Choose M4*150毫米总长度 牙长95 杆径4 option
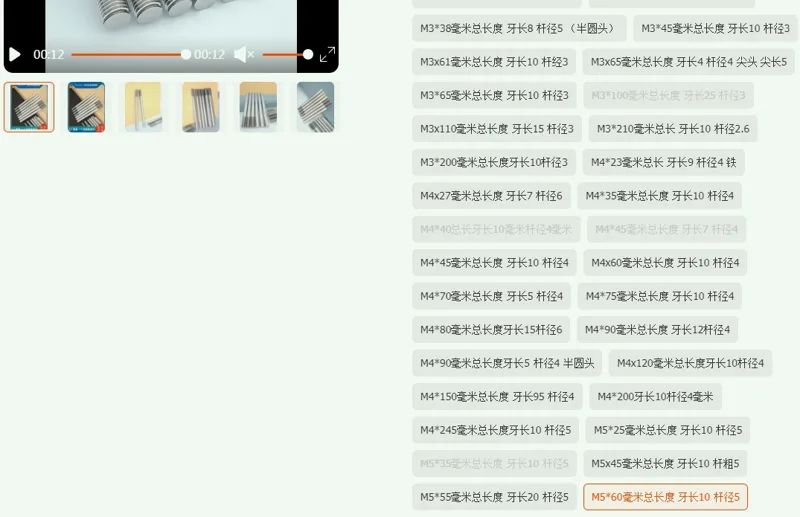 tap(497, 397)
